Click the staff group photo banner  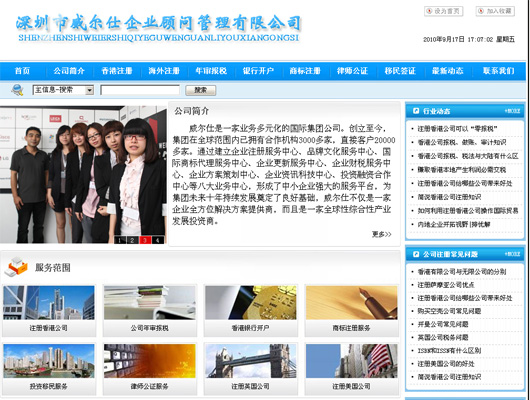83,174
